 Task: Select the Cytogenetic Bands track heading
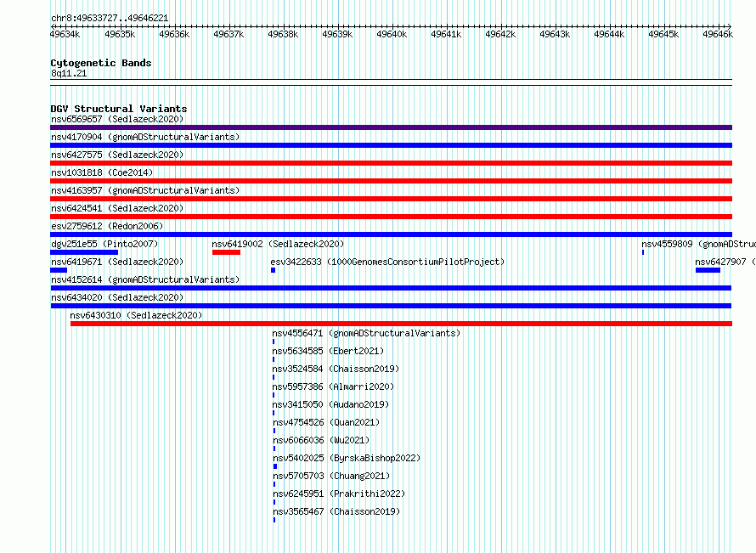point(101,63)
